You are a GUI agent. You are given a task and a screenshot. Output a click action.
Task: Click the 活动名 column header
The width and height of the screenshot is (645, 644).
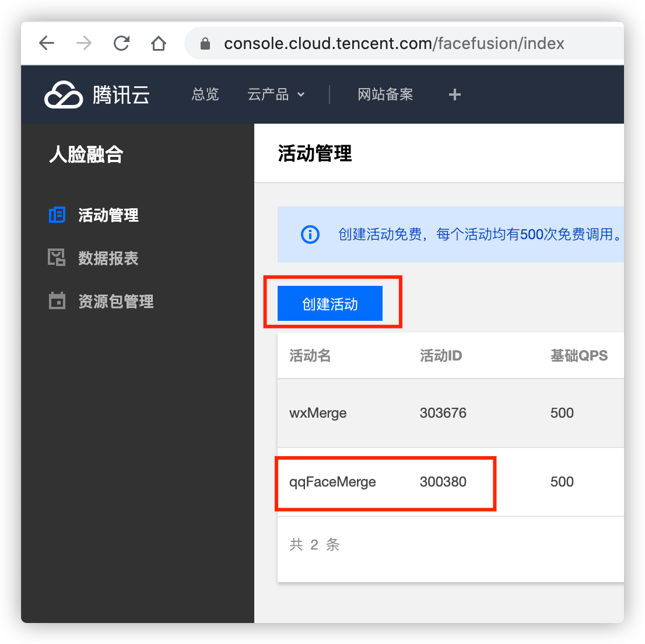(x=310, y=355)
